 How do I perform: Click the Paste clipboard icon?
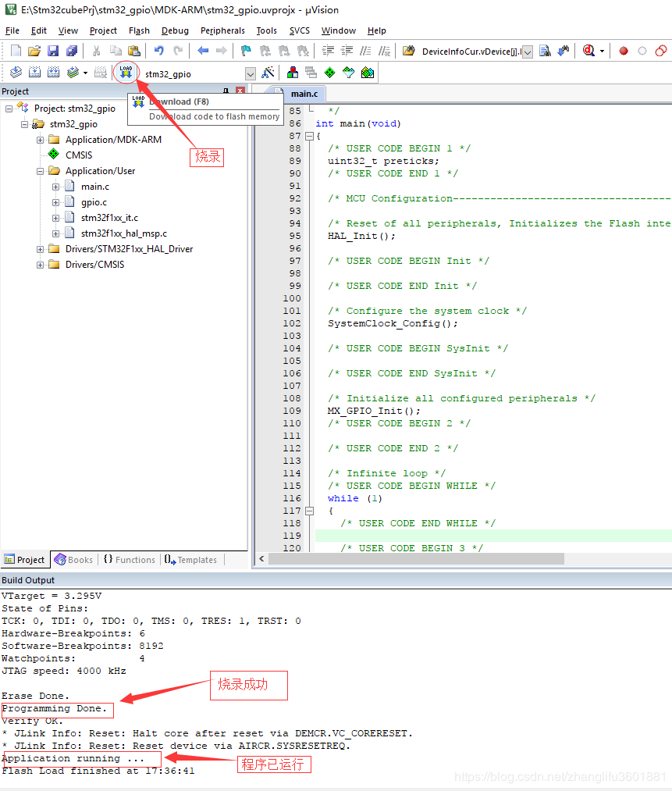(133, 51)
